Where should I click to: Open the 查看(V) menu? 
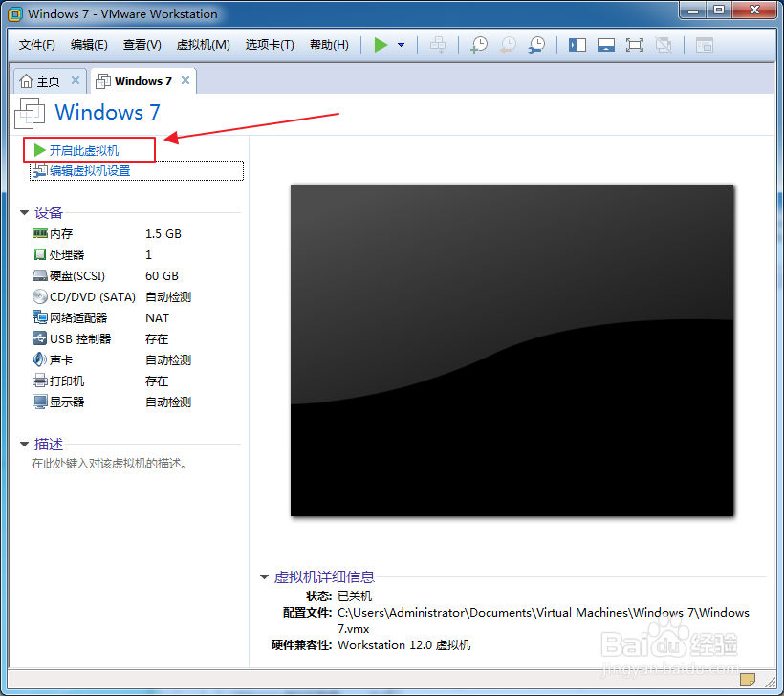(142, 45)
